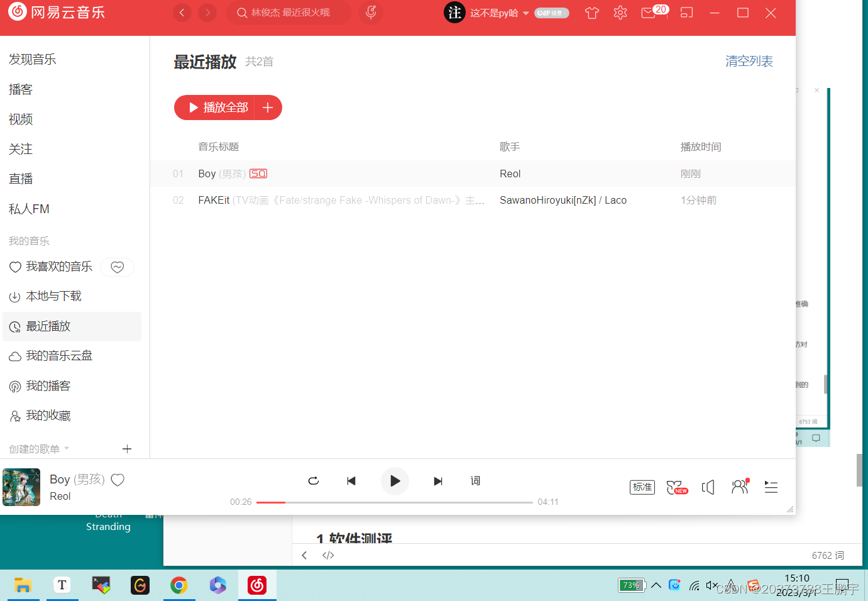Click the user avatar with 注 character
The width and height of the screenshot is (868, 601).
pyautogui.click(x=454, y=13)
